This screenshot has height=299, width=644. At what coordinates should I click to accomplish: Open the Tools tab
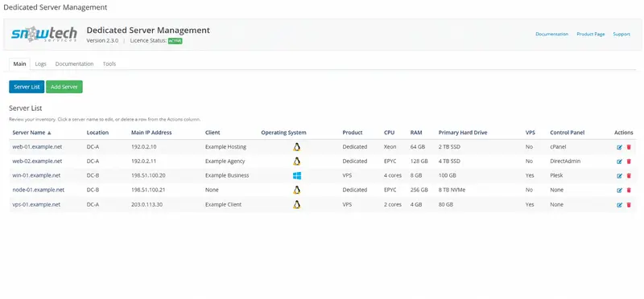(x=109, y=64)
